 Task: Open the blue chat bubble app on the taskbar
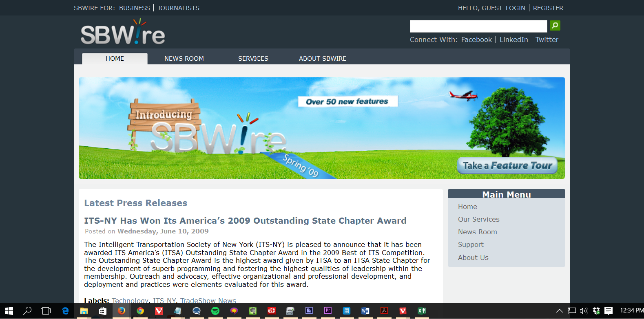pos(197,311)
